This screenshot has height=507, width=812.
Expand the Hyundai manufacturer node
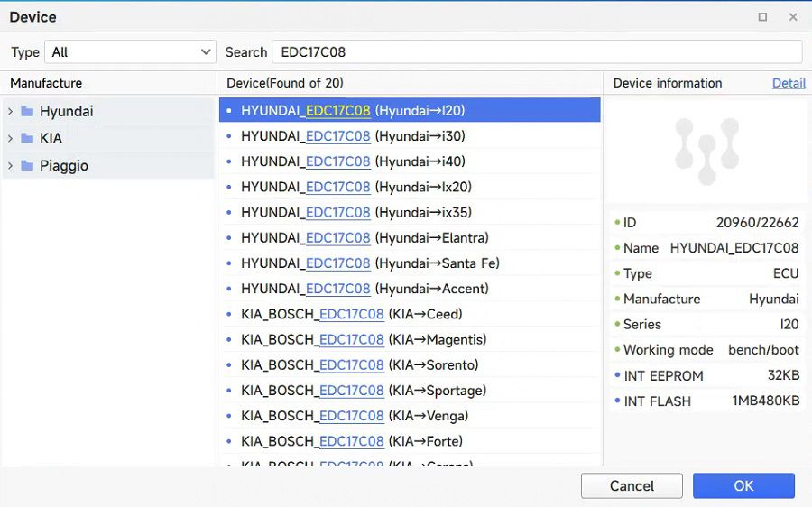[x=10, y=112]
